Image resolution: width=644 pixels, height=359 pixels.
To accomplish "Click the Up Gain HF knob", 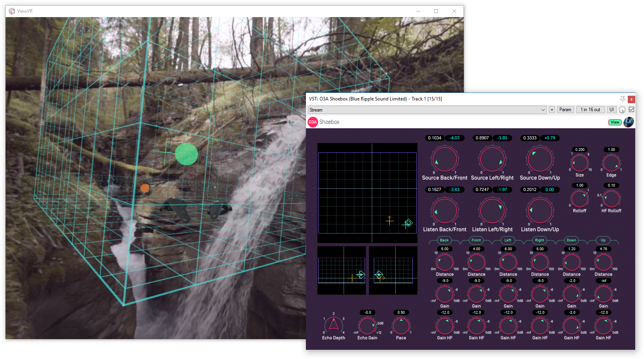I will click(x=603, y=326).
